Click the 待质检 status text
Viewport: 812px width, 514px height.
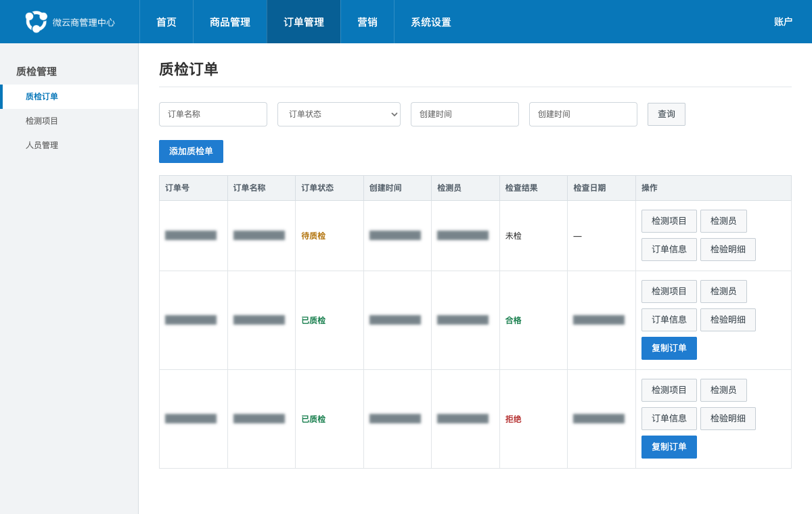[x=313, y=236]
